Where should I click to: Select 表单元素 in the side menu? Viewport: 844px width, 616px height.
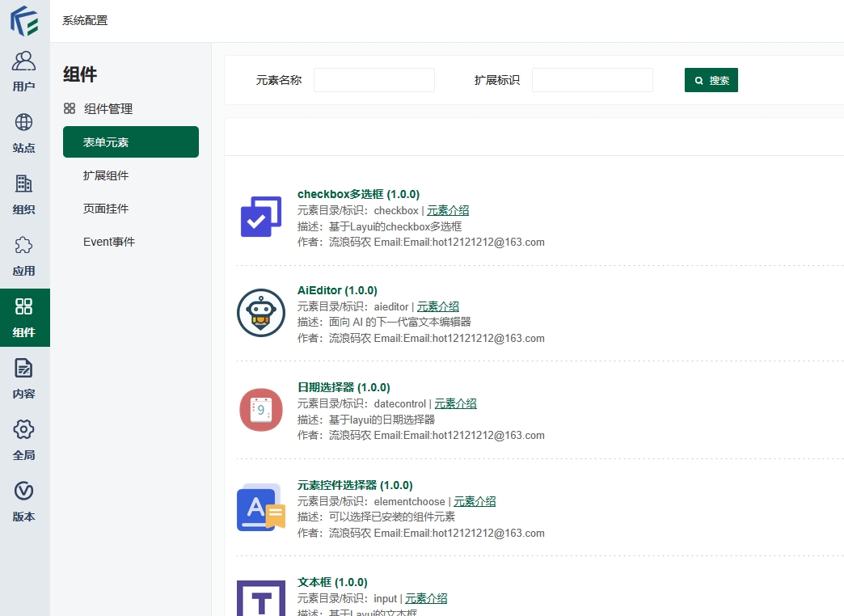[131, 142]
